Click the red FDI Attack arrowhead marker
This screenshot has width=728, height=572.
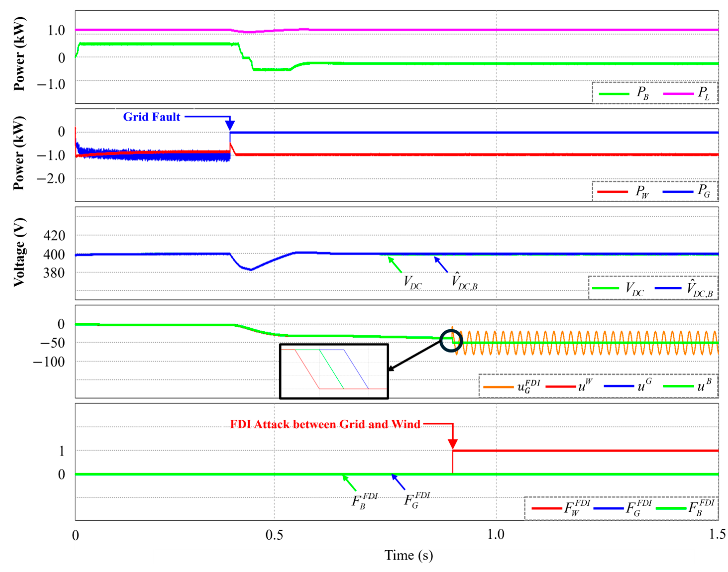click(x=453, y=443)
